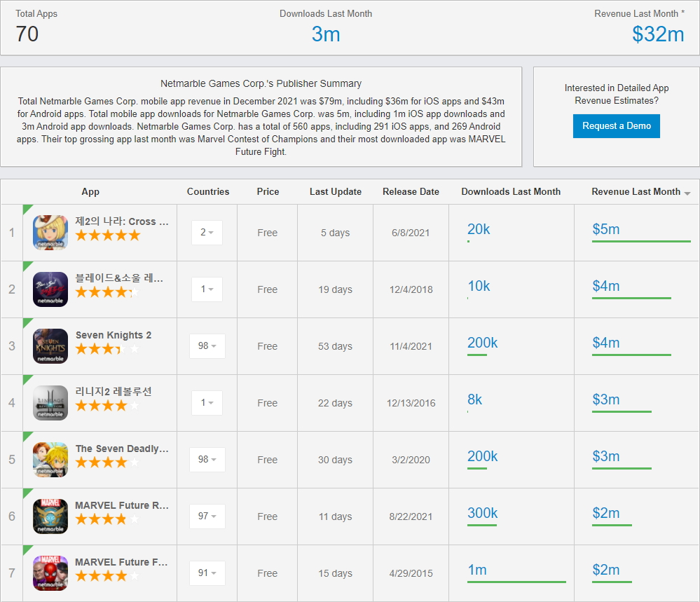Open the MARVEL Future Revolution app icon
The width and height of the screenshot is (700, 602).
(x=50, y=516)
